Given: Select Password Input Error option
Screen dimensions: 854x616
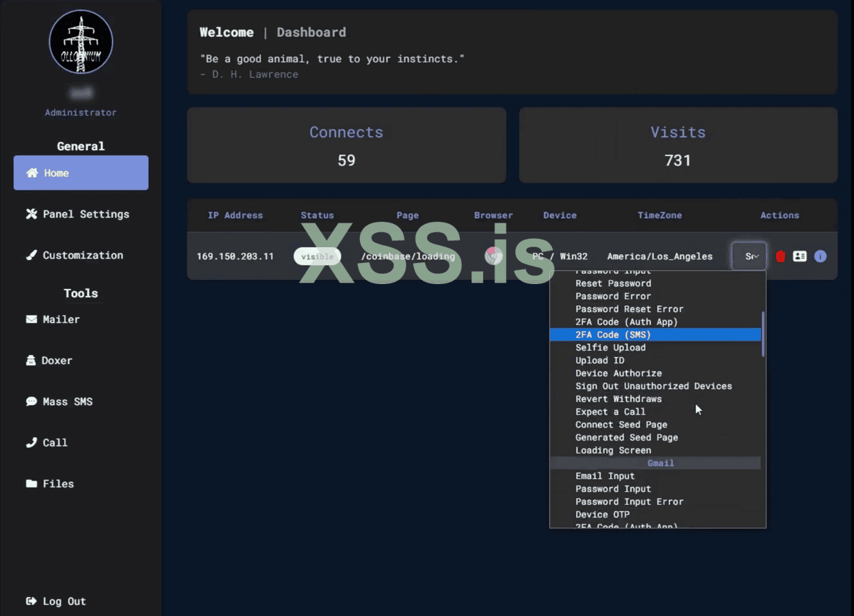Looking at the screenshot, I should click(x=629, y=501).
